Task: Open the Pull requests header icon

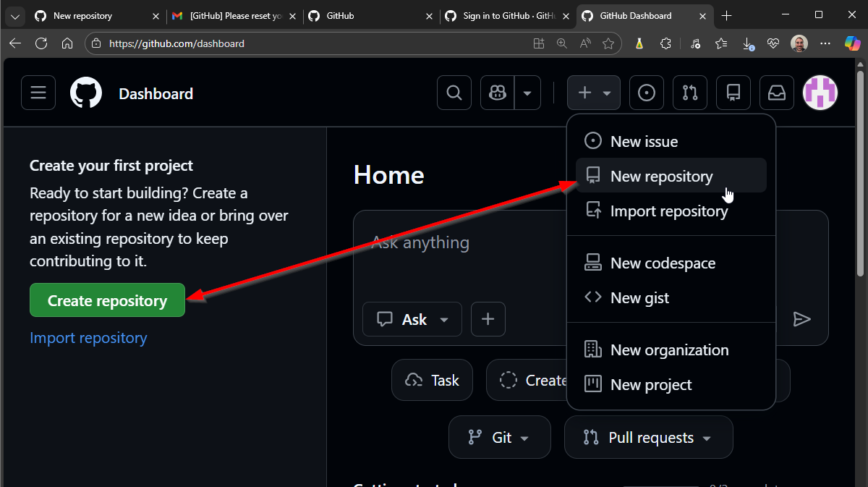Action: coord(690,93)
